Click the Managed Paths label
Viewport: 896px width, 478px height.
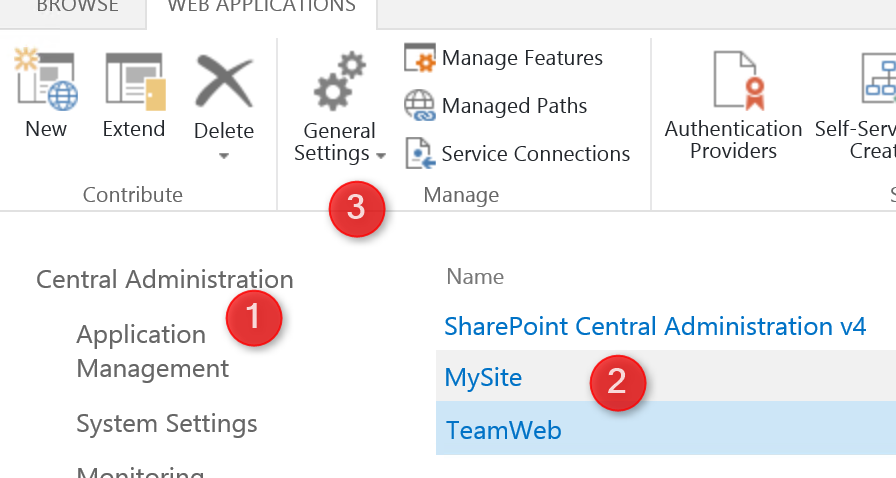(x=514, y=106)
